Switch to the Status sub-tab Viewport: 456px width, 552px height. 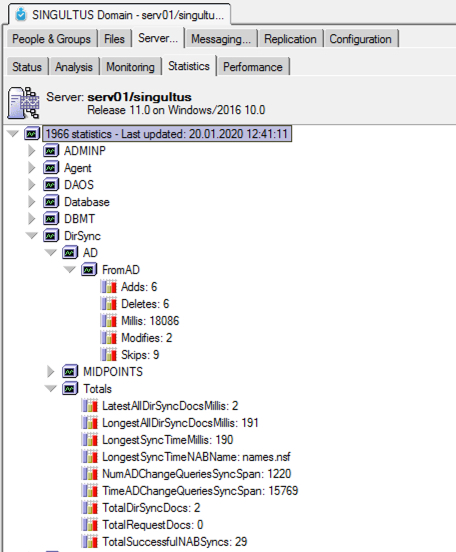27,67
